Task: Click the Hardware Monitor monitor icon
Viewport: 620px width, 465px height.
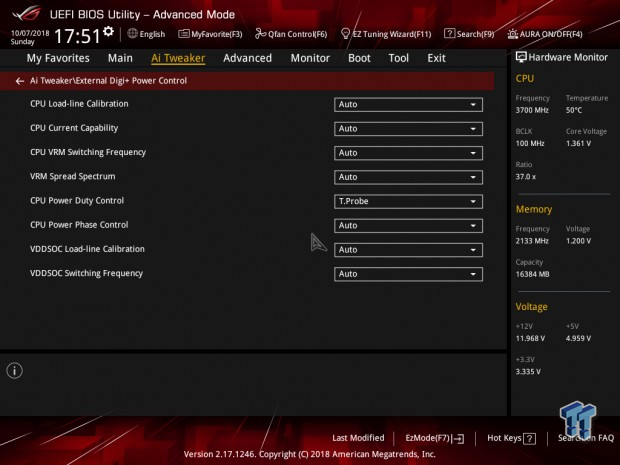Action: 521,57
